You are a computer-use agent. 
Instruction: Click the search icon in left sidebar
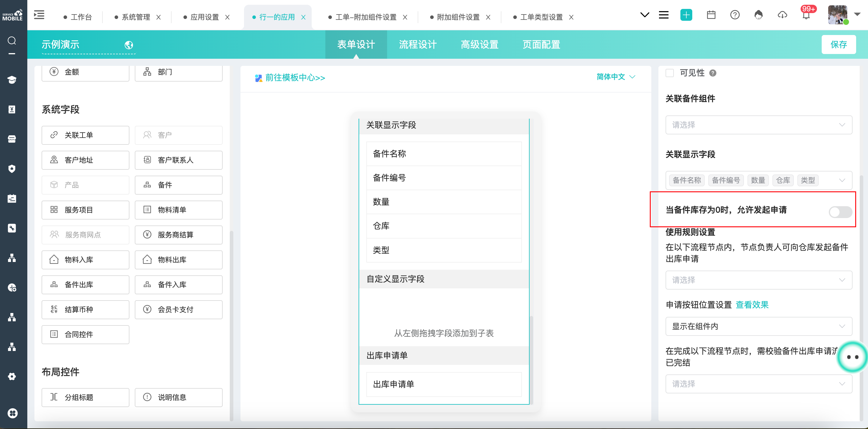[x=12, y=41]
